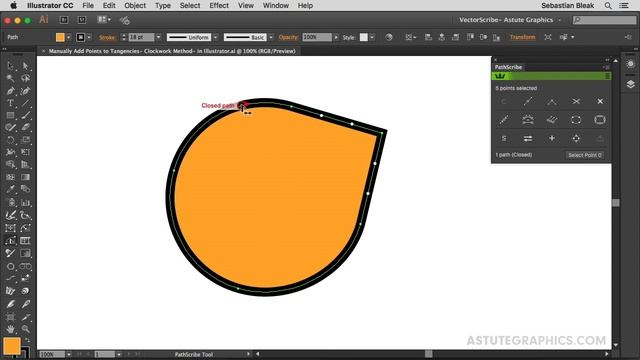Select the Zoom tool in toolbox

[x=26, y=329]
